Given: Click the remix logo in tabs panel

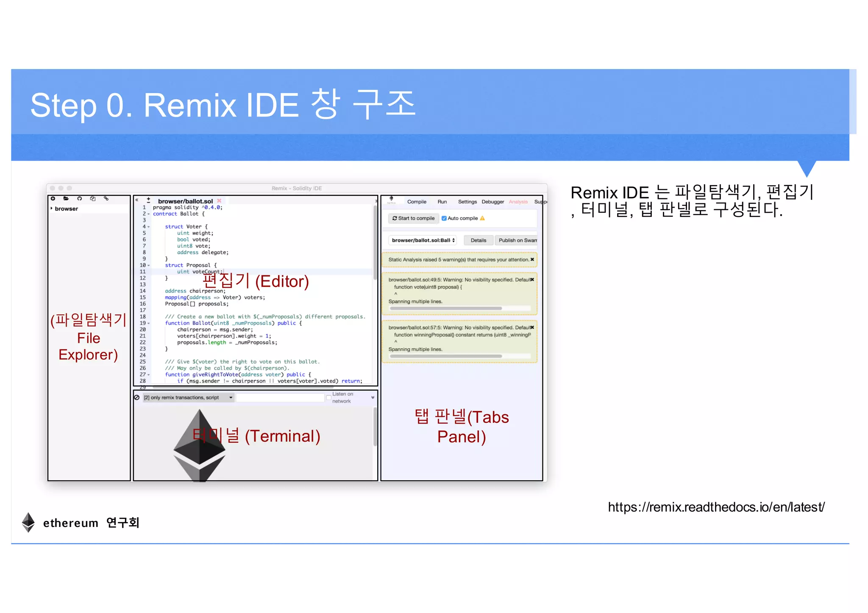Looking at the screenshot, I should 391,200.
